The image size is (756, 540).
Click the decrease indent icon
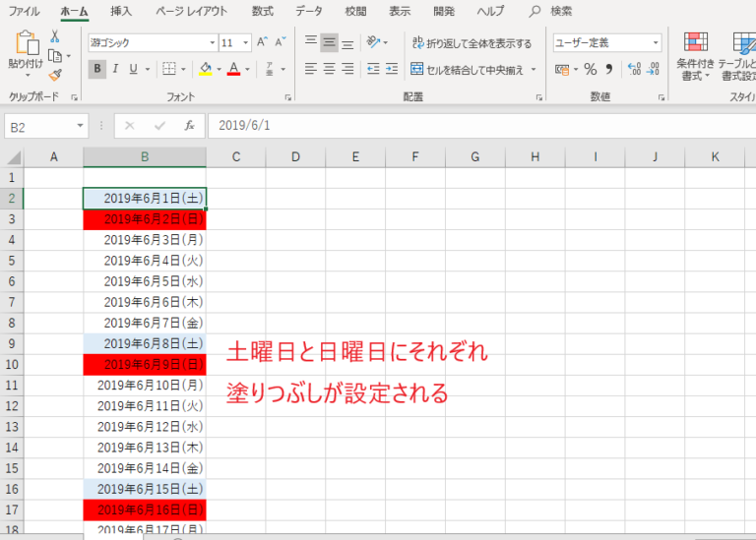click(373, 69)
